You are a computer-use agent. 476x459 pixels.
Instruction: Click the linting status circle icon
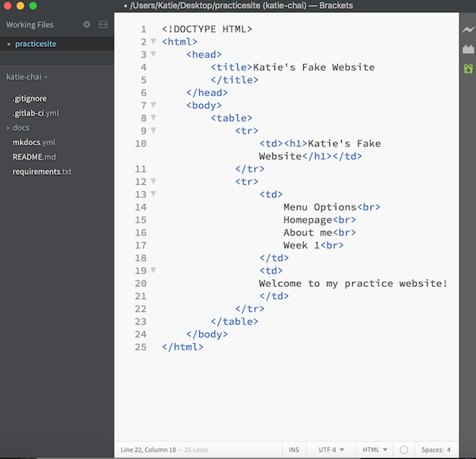pos(404,449)
